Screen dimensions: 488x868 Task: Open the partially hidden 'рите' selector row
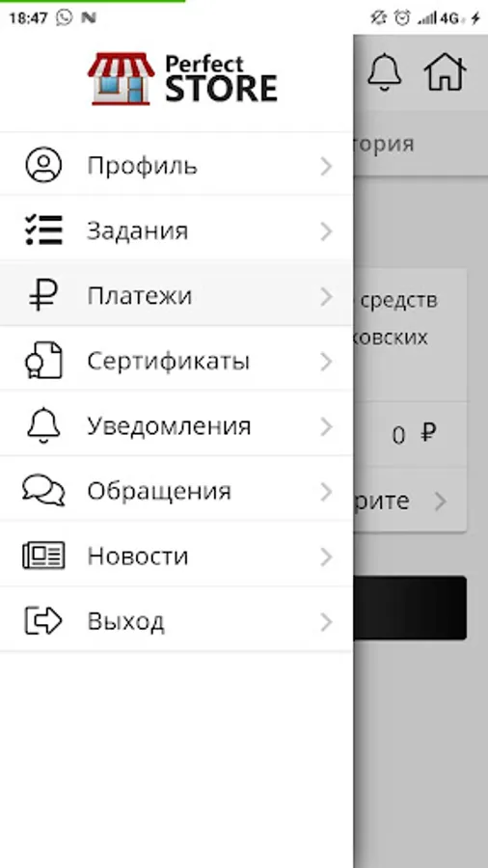[410, 501]
